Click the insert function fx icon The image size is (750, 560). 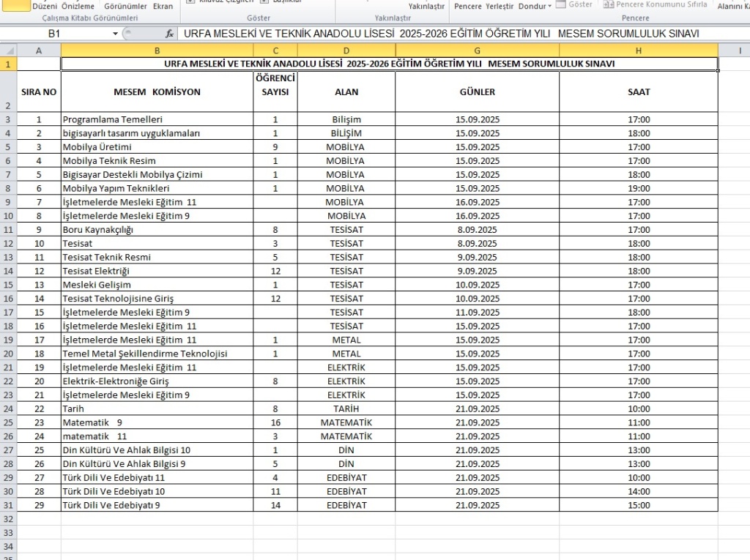tap(169, 34)
